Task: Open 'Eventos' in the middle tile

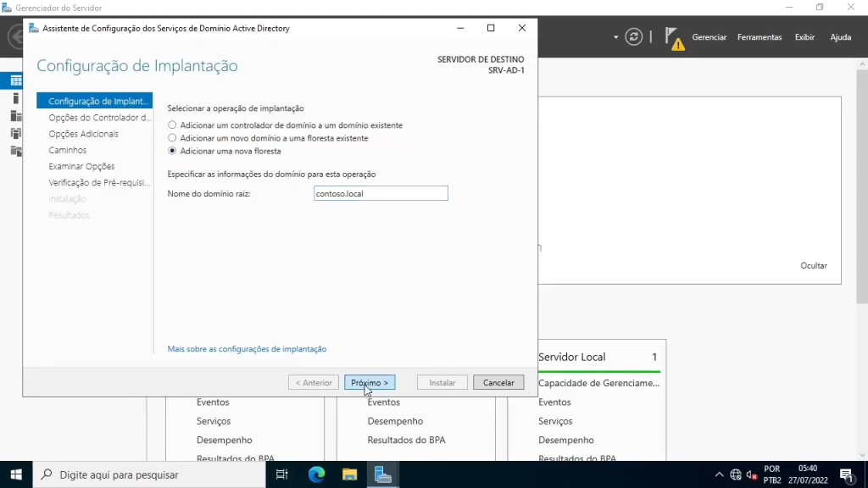Action: [x=383, y=402]
